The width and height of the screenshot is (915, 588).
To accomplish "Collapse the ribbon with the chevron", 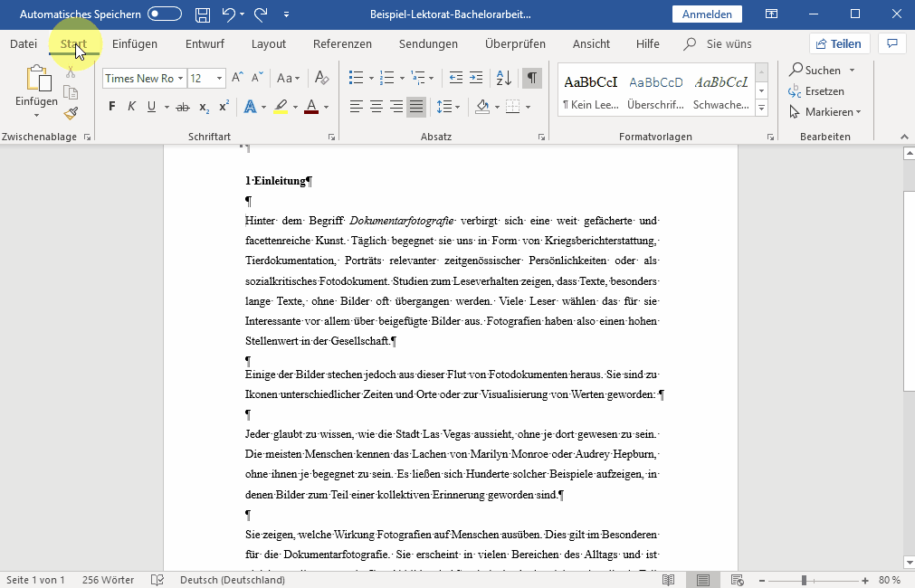I will pos(904,137).
